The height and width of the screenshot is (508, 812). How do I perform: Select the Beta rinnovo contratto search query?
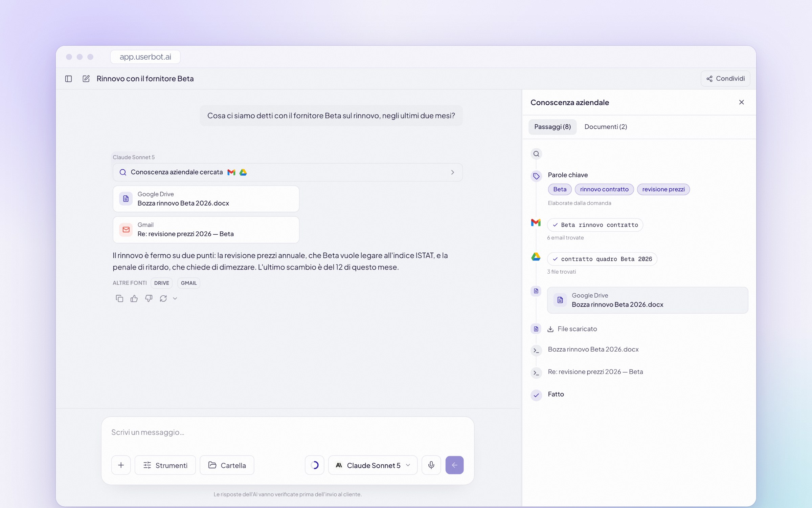tap(595, 225)
